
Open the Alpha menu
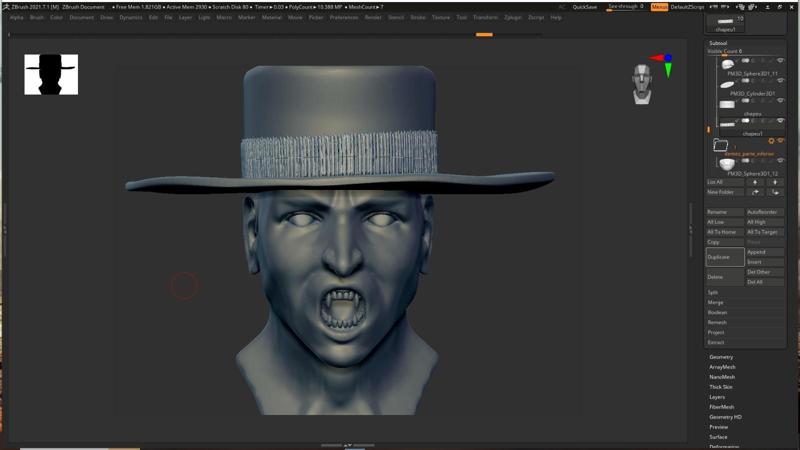click(16, 17)
